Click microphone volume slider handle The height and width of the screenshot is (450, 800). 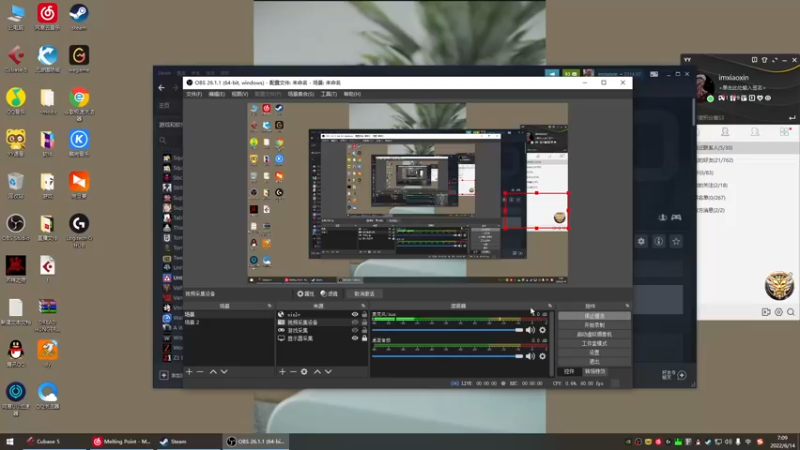click(519, 330)
